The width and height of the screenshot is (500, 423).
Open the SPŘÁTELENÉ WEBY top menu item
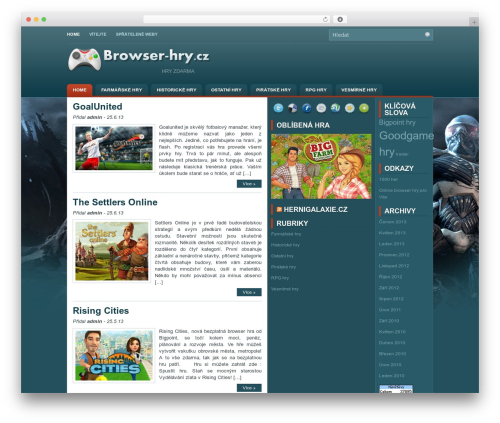tap(137, 34)
